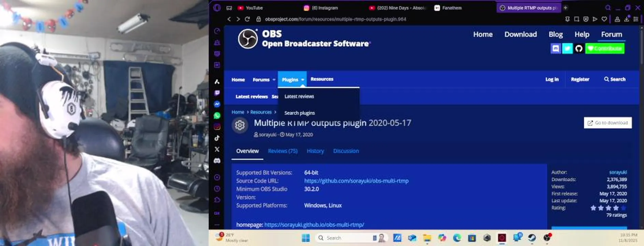Screen dimensions: 644x246
Task: Go forward with the browser arrow
Action: 238,19
